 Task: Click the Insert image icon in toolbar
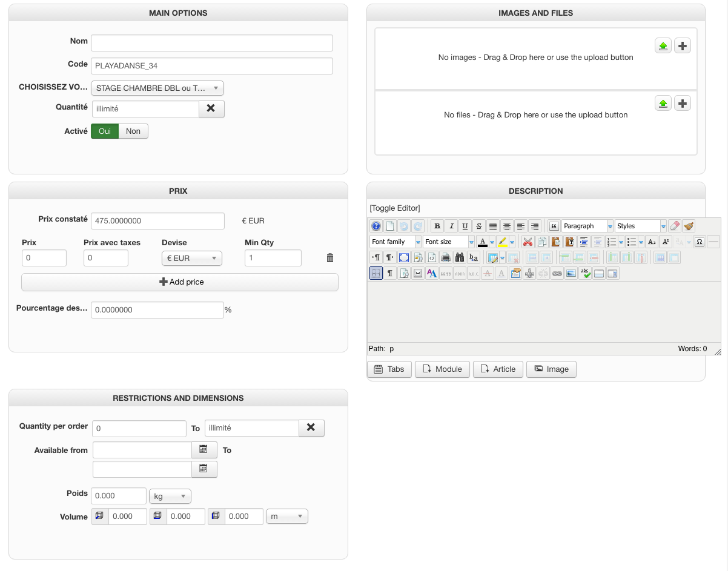[x=571, y=273]
